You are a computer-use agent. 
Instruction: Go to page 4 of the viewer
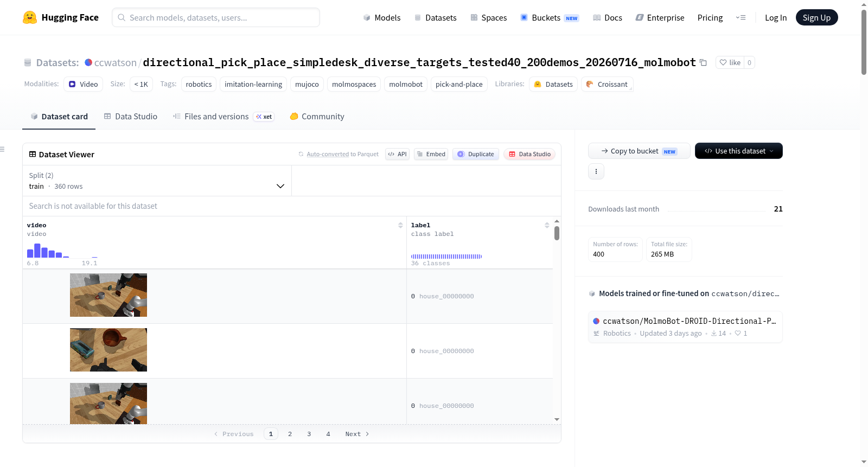pyautogui.click(x=328, y=434)
